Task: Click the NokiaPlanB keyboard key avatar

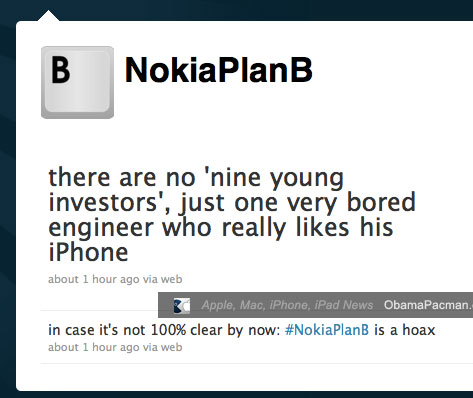Action: [x=77, y=82]
